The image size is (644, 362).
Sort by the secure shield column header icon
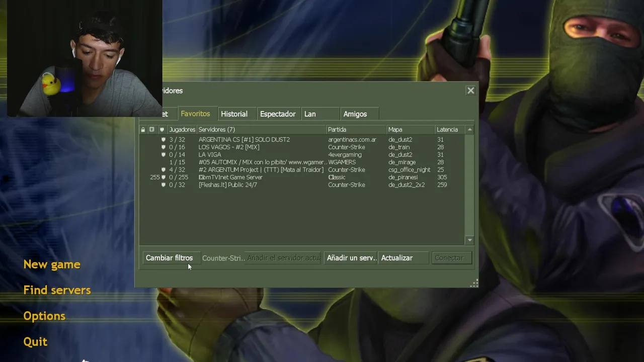coord(162,130)
